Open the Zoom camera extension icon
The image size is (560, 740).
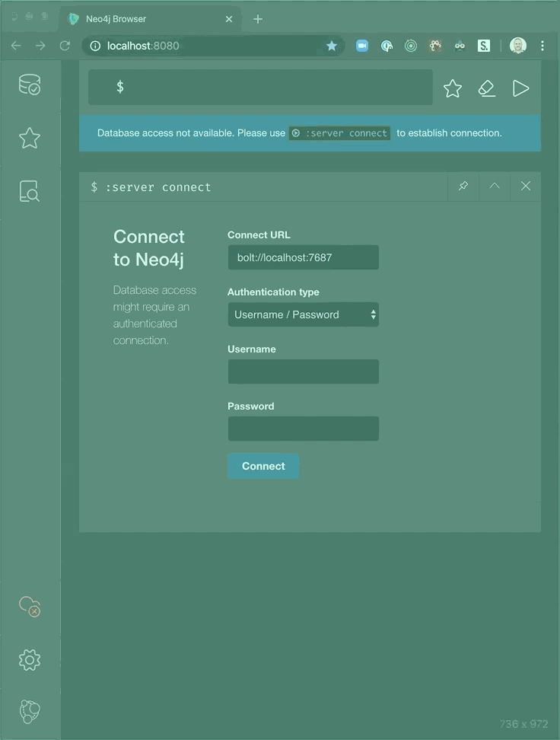coord(362,46)
